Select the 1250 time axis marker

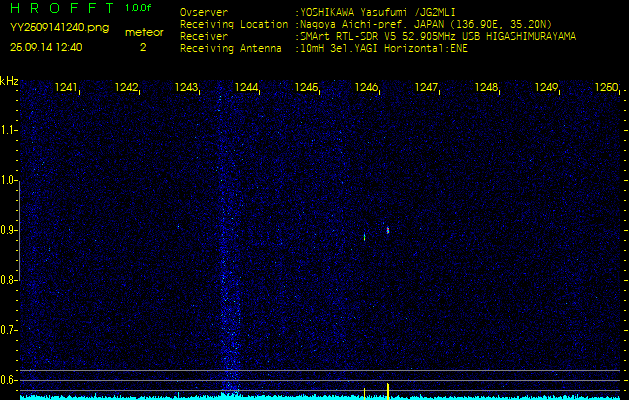tap(606, 88)
